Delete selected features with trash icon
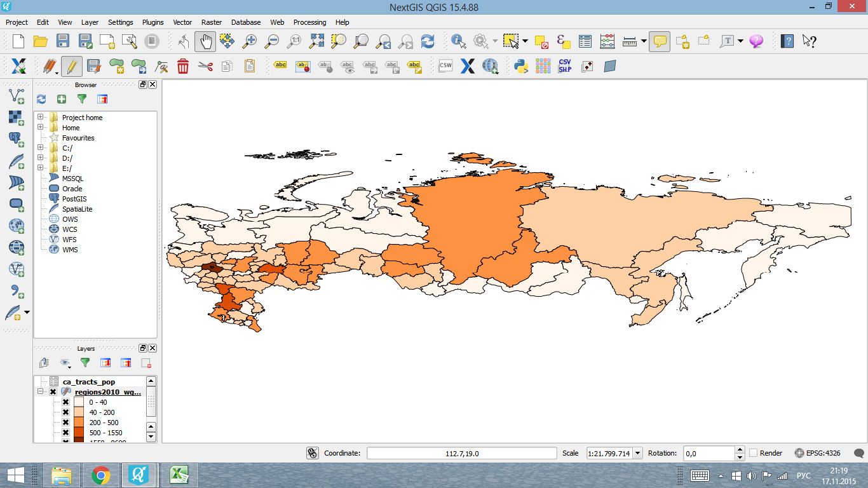The image size is (868, 488). click(183, 66)
